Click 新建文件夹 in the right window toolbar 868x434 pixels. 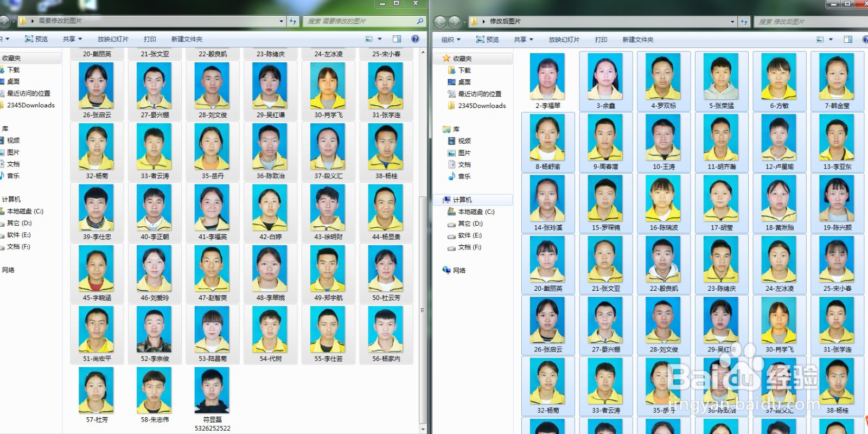click(x=638, y=40)
